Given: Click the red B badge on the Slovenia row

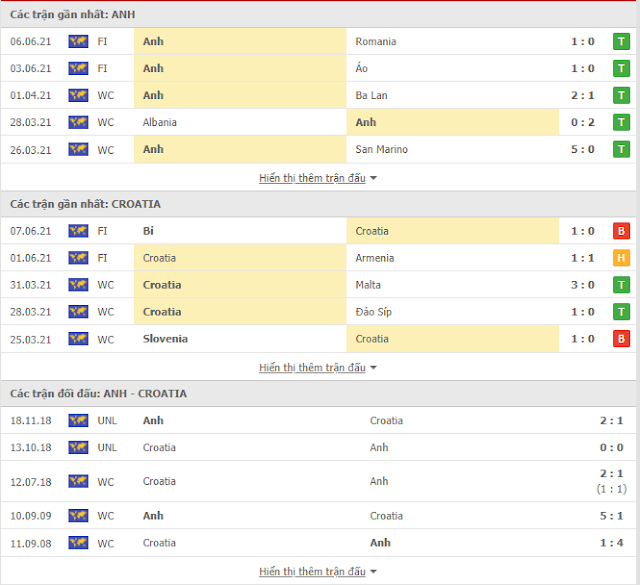Looking at the screenshot, I should click(x=621, y=339).
